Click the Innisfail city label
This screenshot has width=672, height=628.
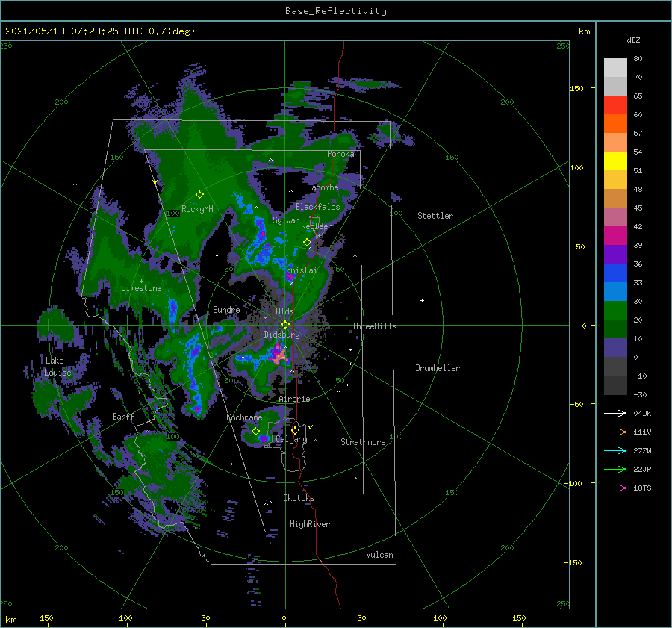(302, 270)
